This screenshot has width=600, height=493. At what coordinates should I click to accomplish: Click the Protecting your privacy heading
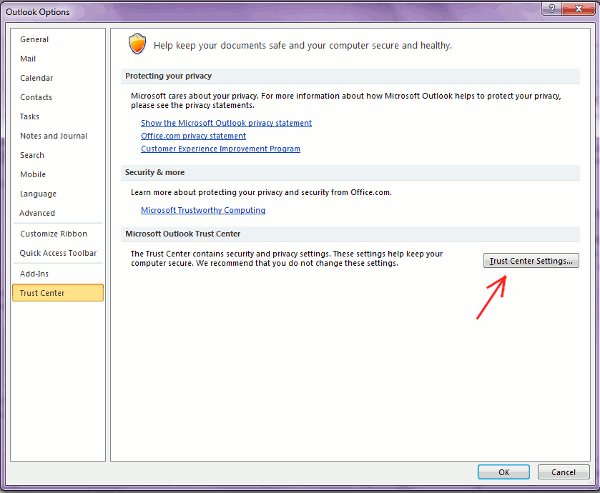[x=168, y=76]
